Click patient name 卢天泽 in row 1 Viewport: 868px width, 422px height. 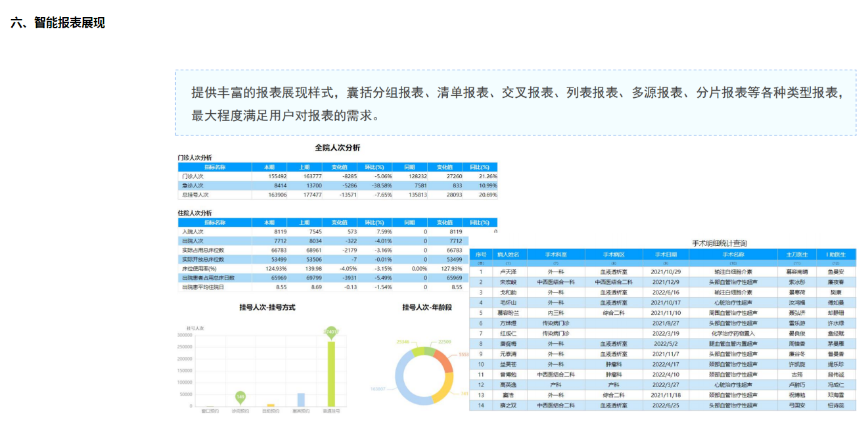[x=509, y=271]
